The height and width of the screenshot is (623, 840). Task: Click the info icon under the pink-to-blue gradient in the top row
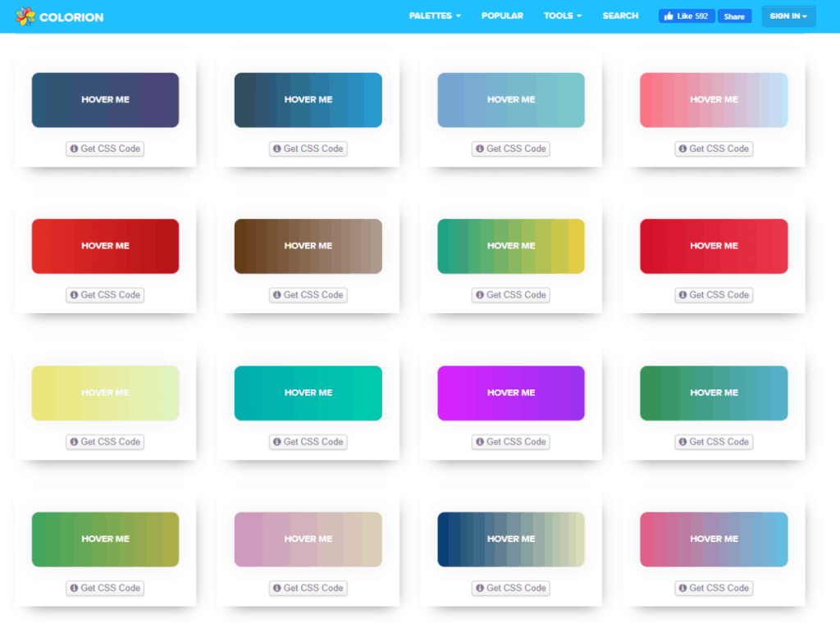(682, 149)
